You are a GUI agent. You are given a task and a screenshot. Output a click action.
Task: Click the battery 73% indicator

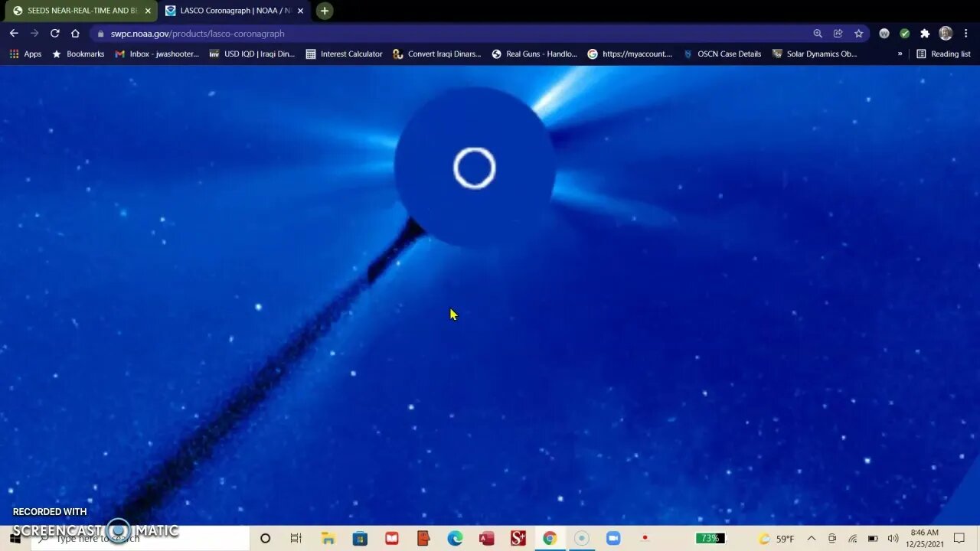710,538
